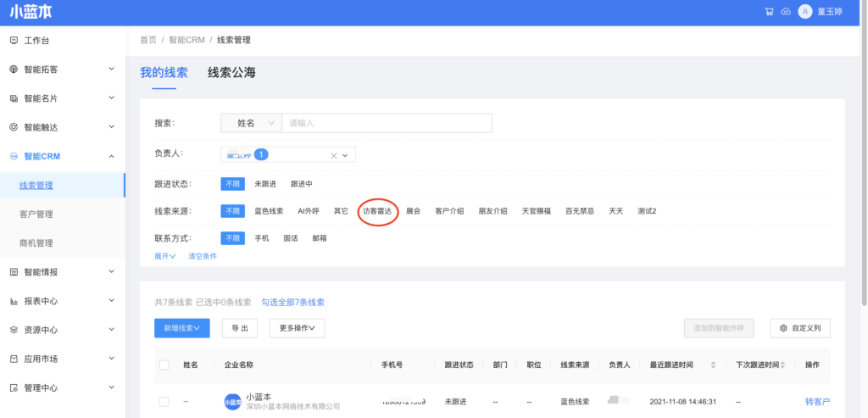Click the 导出 button

(x=239, y=328)
